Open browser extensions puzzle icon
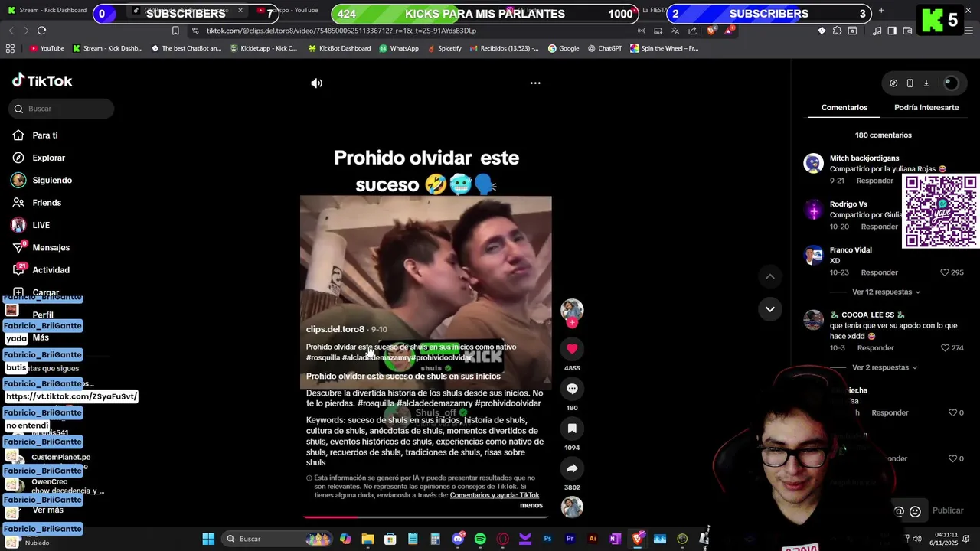Screen dimensions: 980x551 point(837,31)
